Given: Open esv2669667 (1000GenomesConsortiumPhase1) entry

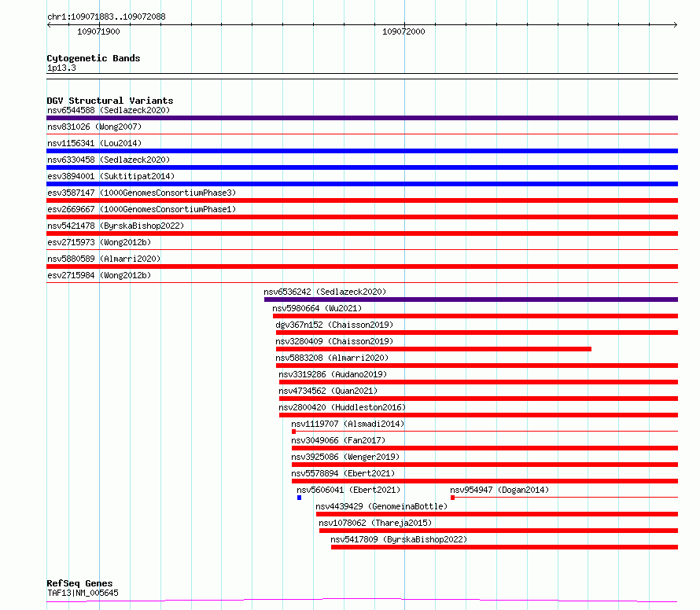Looking at the screenshot, I should click(142, 209).
